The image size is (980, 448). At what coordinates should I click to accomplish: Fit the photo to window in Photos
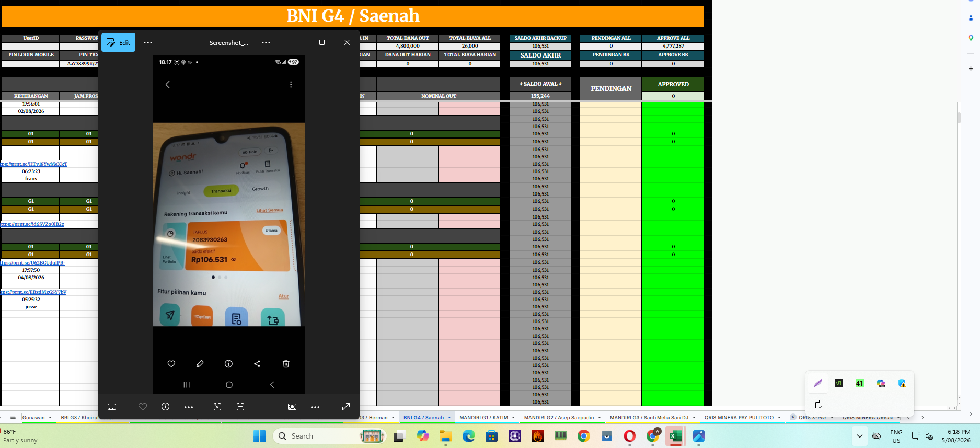point(292,407)
